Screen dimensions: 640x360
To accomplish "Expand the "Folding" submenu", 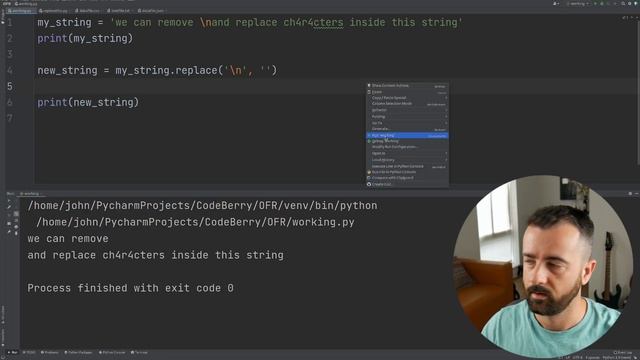I will click(x=407, y=117).
